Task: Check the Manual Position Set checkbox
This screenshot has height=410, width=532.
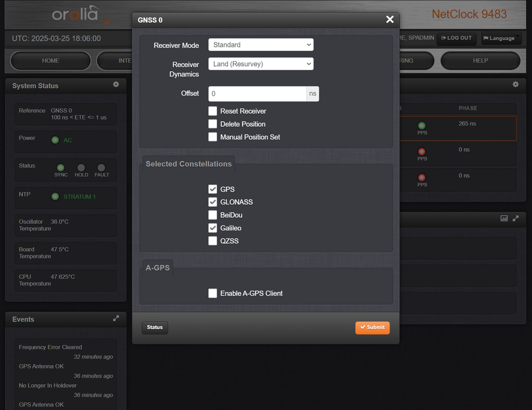Action: click(212, 137)
